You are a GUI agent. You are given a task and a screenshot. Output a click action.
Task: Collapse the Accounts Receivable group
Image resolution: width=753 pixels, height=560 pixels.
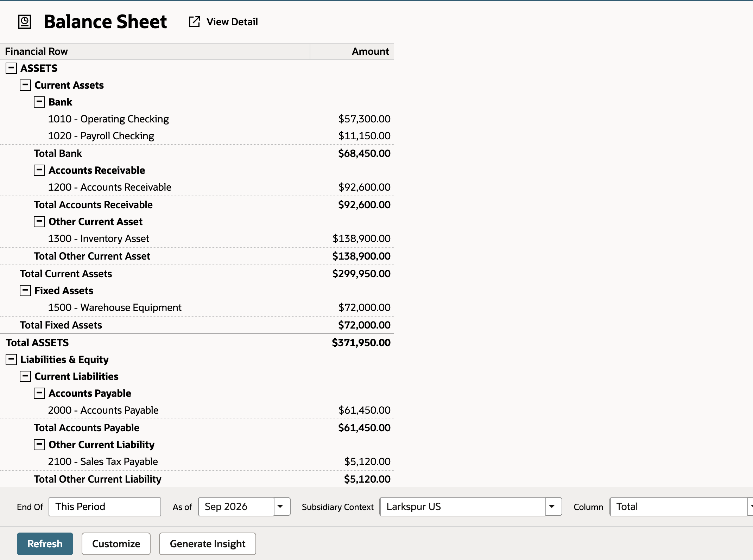click(x=39, y=170)
